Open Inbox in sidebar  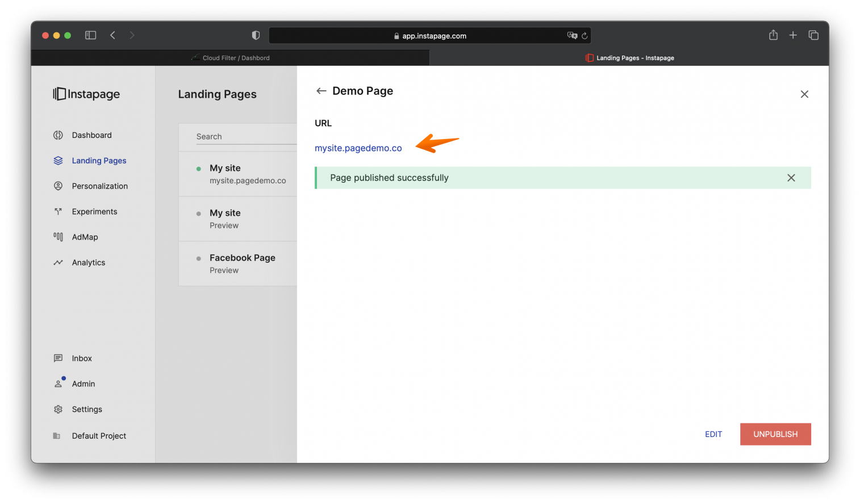(x=82, y=358)
